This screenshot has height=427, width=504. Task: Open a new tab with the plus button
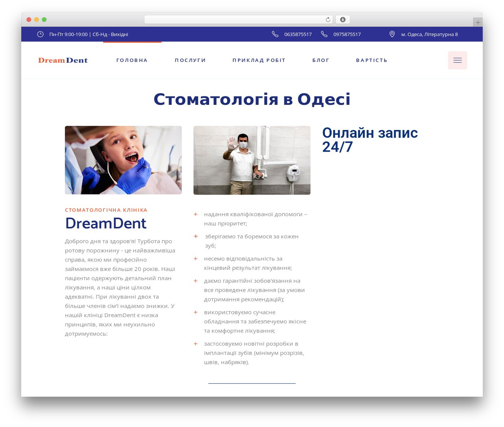pyautogui.click(x=478, y=22)
